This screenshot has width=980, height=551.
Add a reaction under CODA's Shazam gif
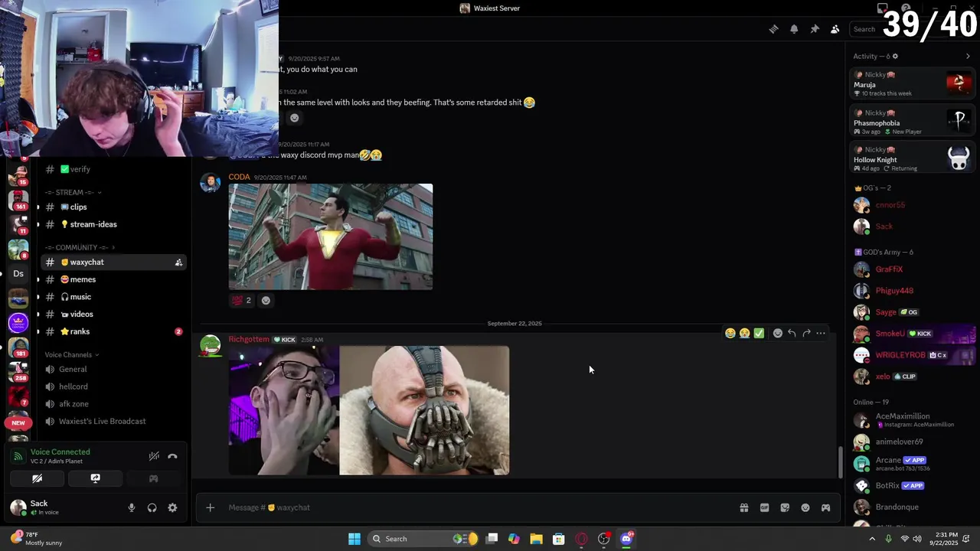click(x=266, y=301)
